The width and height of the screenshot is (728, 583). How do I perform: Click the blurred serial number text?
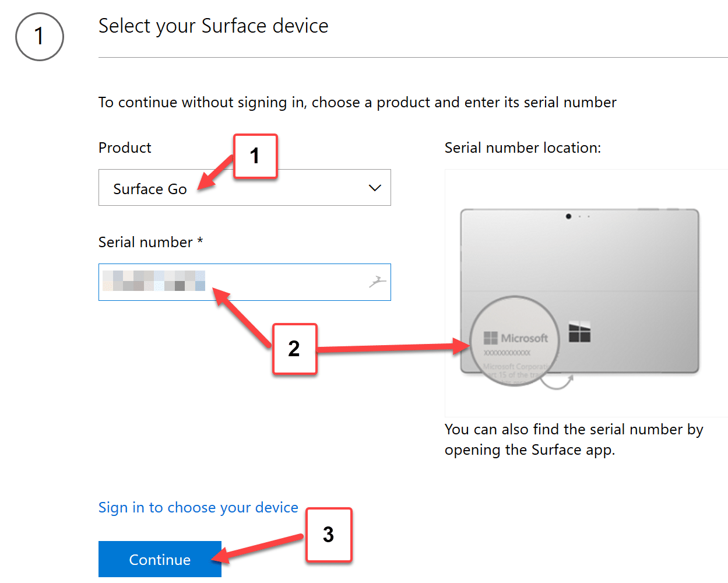tap(153, 280)
